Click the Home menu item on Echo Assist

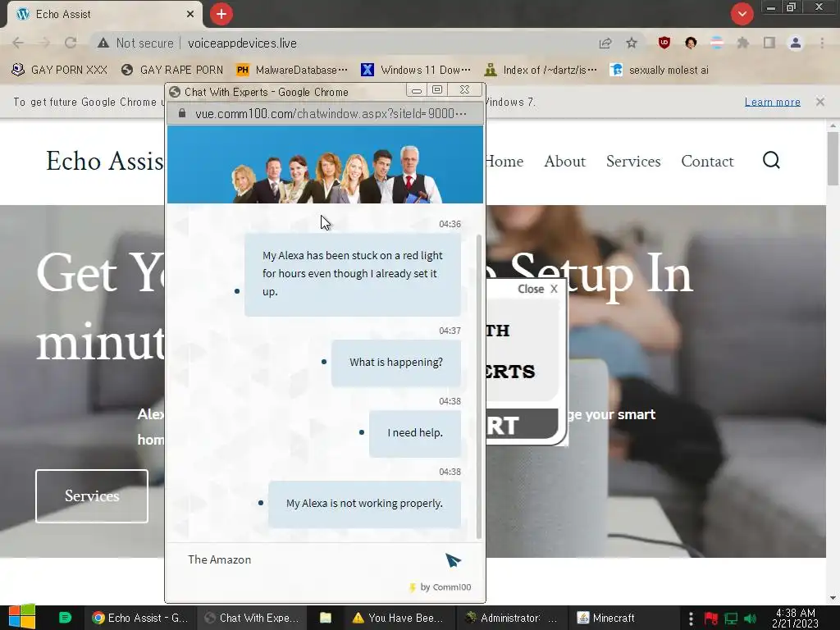pos(504,162)
